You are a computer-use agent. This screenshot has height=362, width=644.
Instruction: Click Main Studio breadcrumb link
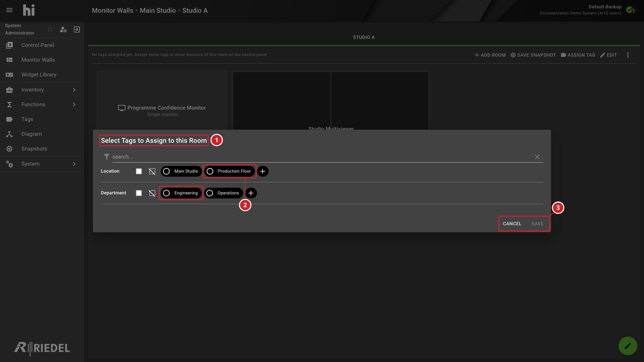click(x=158, y=10)
